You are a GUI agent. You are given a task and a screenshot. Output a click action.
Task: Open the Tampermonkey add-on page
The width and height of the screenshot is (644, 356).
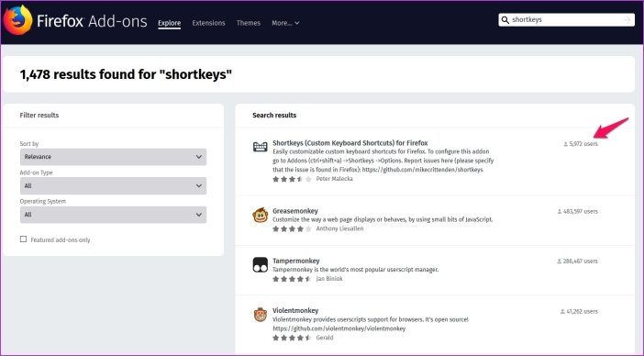(296, 261)
